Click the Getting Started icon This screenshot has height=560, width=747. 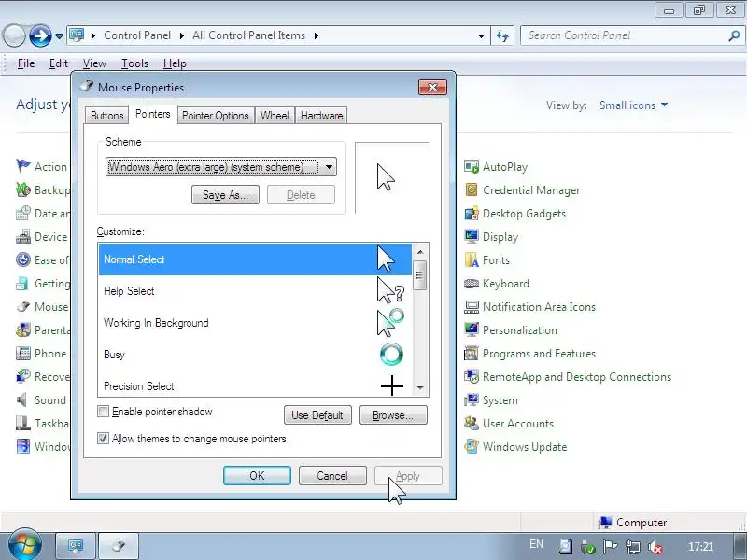(x=22, y=284)
